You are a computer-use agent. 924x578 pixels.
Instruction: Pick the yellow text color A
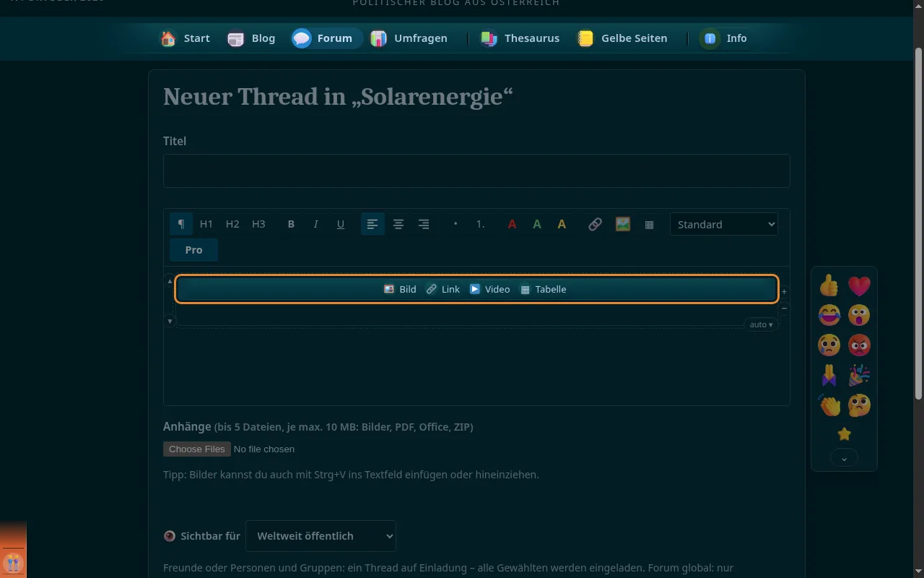[x=562, y=224]
